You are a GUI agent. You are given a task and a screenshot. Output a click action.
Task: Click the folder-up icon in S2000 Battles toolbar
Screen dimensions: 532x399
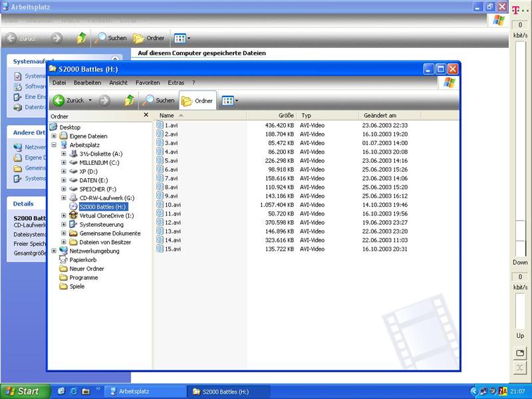[130, 100]
